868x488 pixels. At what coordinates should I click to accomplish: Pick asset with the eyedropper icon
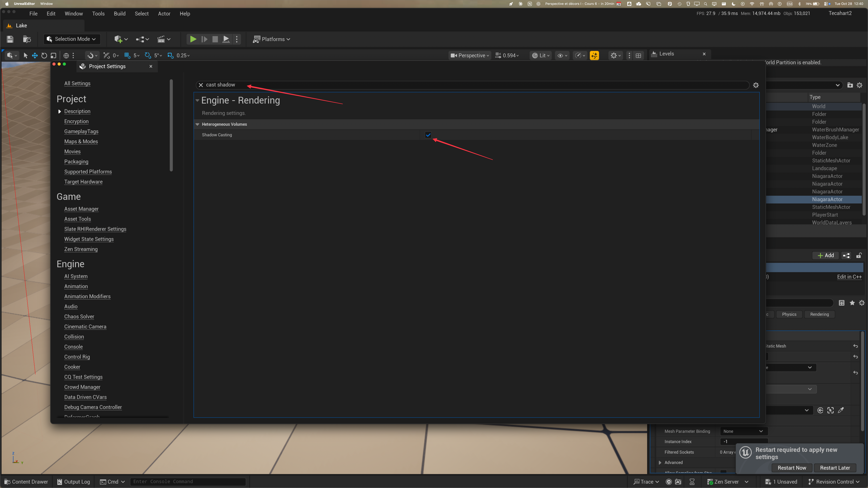(x=841, y=410)
